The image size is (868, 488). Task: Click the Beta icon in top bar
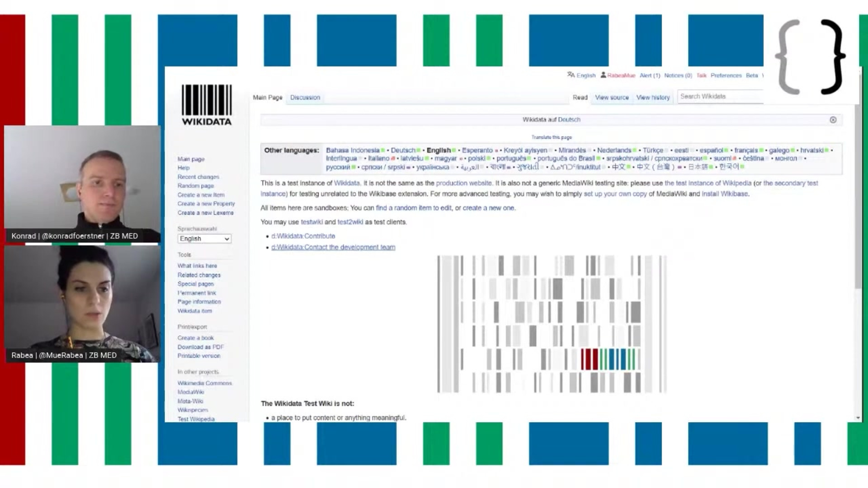pyautogui.click(x=752, y=75)
